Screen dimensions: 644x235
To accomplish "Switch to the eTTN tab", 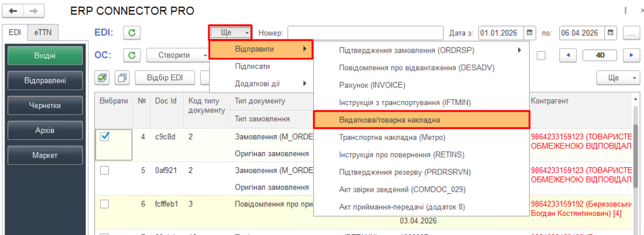I will coord(43,32).
